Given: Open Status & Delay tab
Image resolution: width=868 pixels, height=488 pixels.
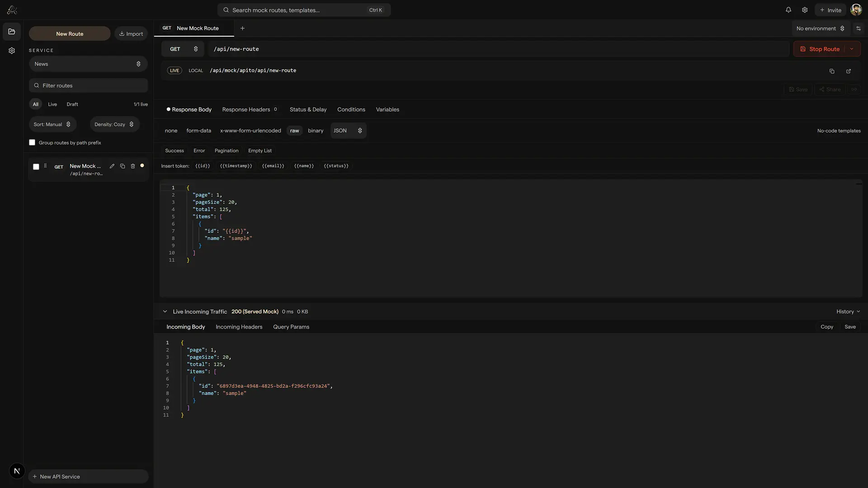Looking at the screenshot, I should point(308,109).
